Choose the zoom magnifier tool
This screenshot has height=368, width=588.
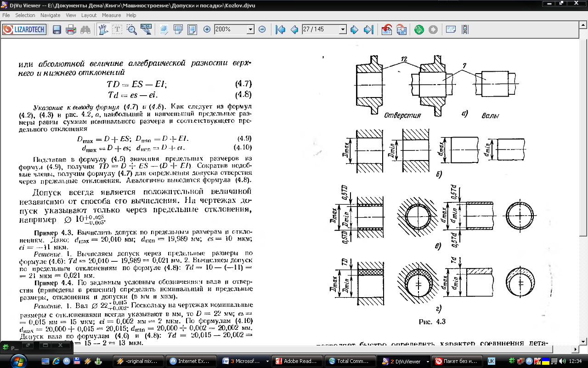(132, 29)
